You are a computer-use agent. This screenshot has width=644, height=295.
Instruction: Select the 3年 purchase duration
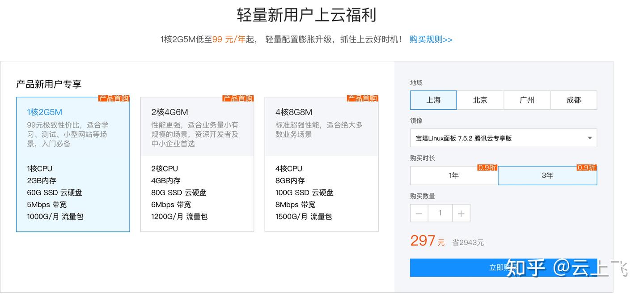[547, 175]
